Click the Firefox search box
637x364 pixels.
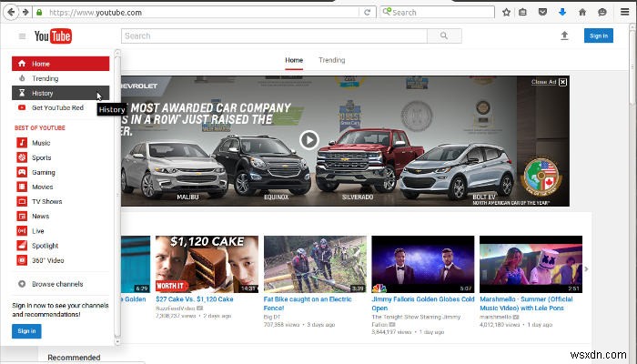(437, 13)
